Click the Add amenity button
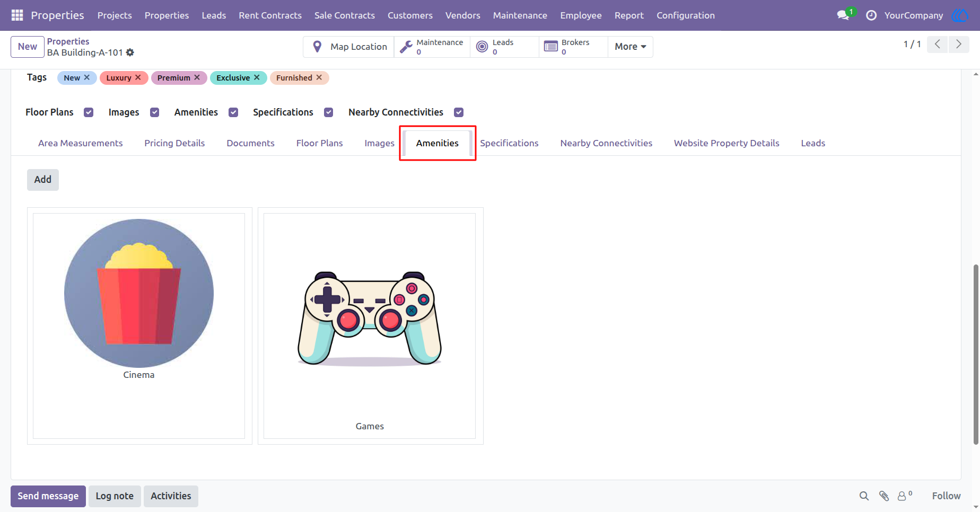Screen dimensions: 980x512 pyautogui.click(x=43, y=180)
